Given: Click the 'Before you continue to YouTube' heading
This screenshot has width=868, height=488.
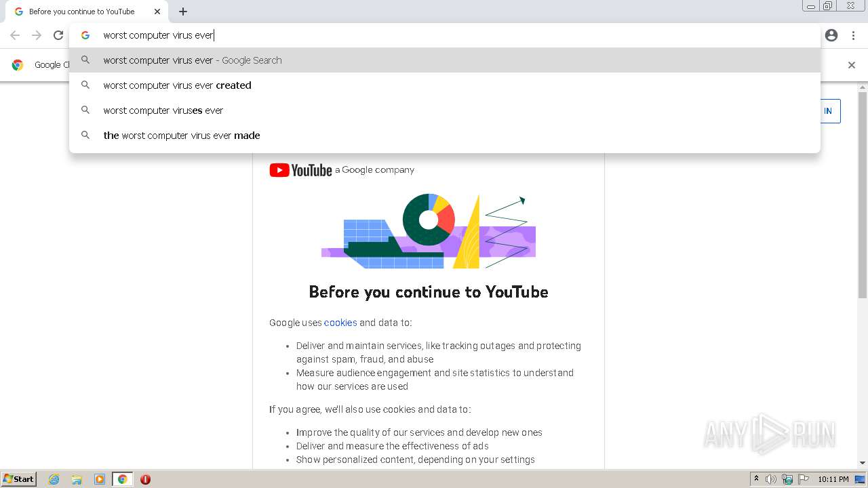Looking at the screenshot, I should pyautogui.click(x=429, y=292).
